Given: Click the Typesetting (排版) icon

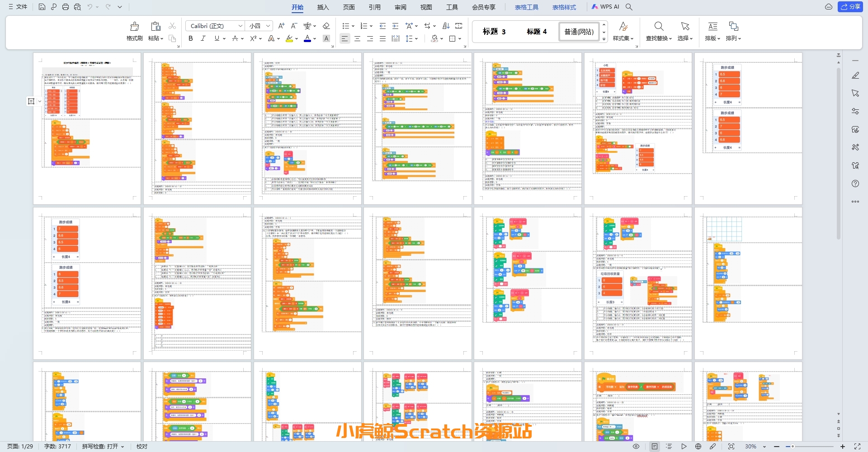Looking at the screenshot, I should coord(713,26).
